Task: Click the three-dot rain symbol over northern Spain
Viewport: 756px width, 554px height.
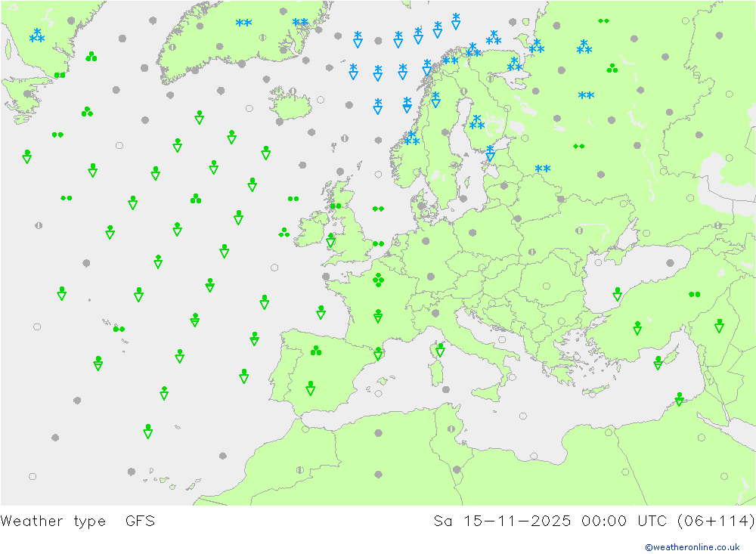Action: (316, 351)
